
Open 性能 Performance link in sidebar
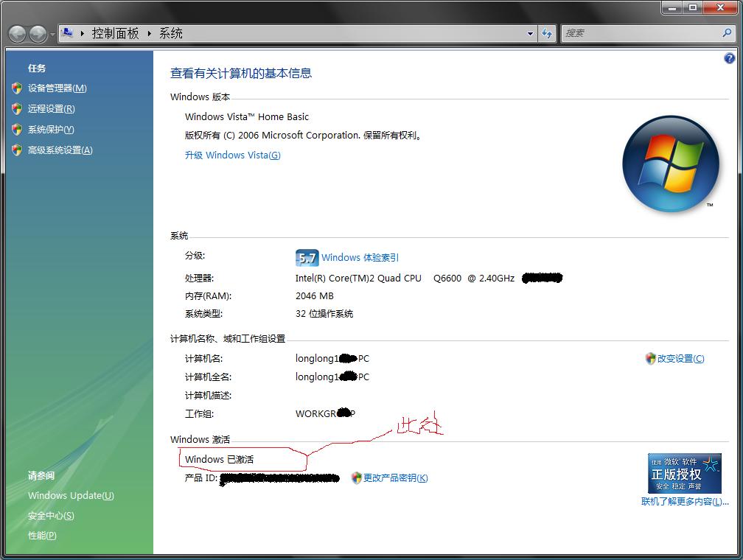tap(42, 536)
